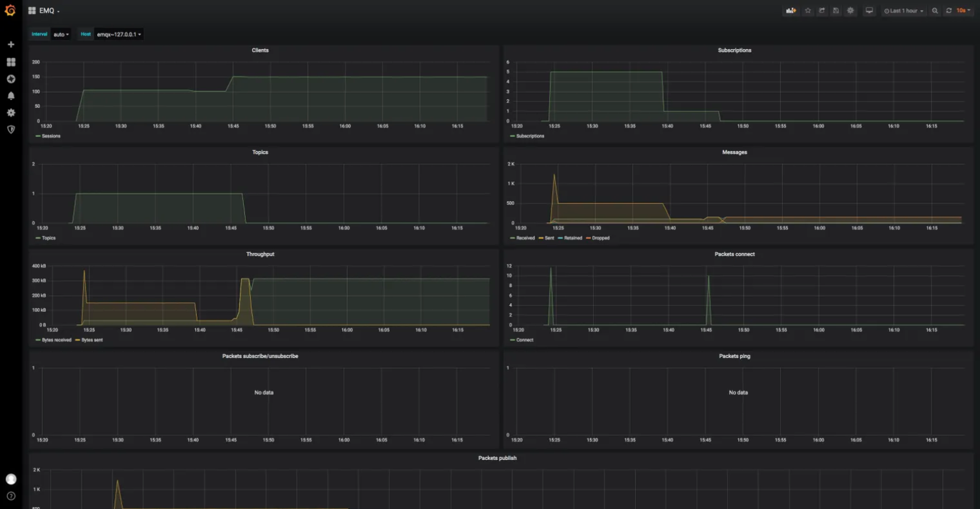Open the Packets ping panel title menu
980x509 pixels.
734,356
